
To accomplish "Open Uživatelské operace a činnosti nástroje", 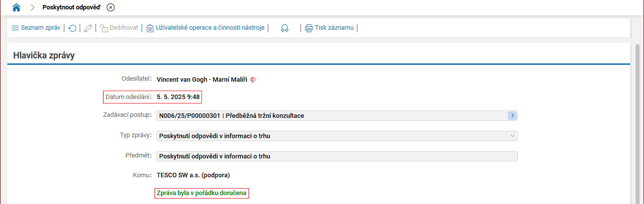I will click(205, 28).
